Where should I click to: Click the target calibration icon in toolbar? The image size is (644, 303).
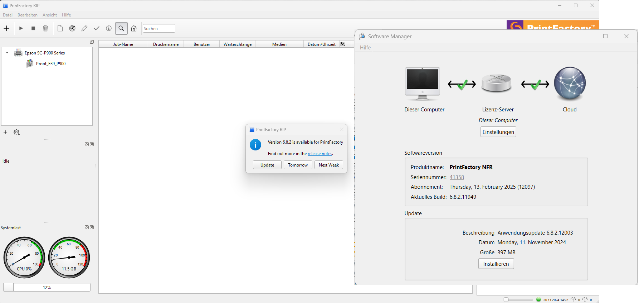[72, 28]
